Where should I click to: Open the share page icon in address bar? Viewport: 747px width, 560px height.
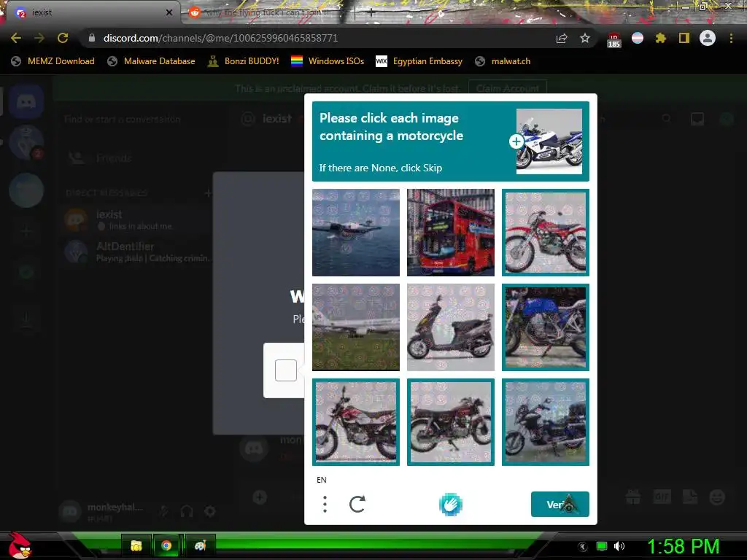[562, 38]
